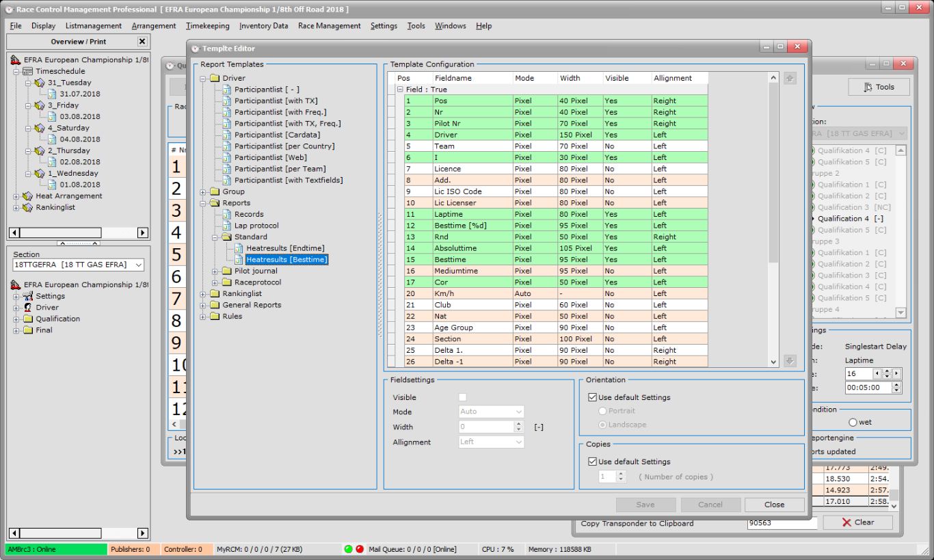Uncheck Use default Settings under Copies

point(593,462)
